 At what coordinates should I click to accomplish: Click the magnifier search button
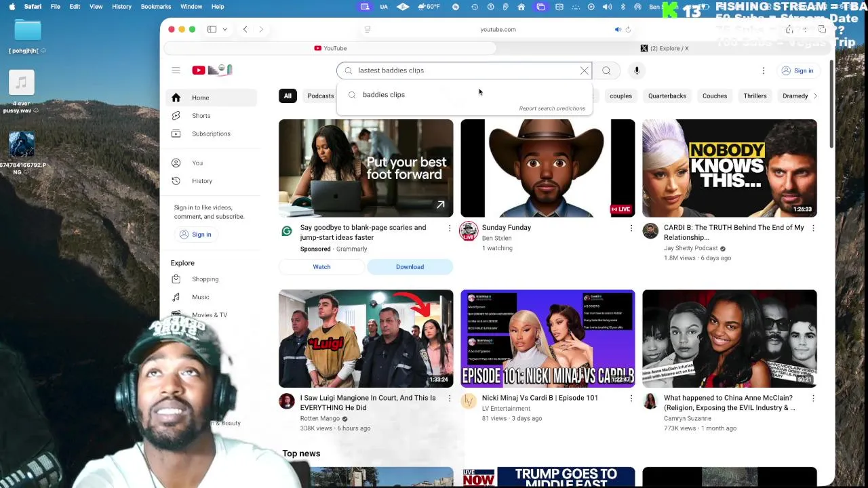[x=606, y=70]
